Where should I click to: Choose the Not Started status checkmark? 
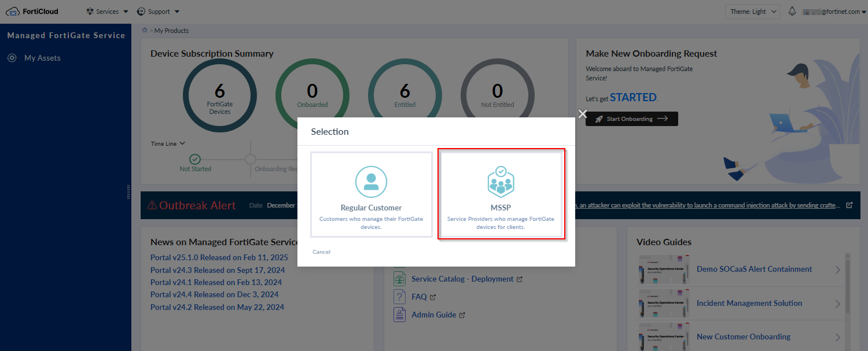pyautogui.click(x=195, y=158)
